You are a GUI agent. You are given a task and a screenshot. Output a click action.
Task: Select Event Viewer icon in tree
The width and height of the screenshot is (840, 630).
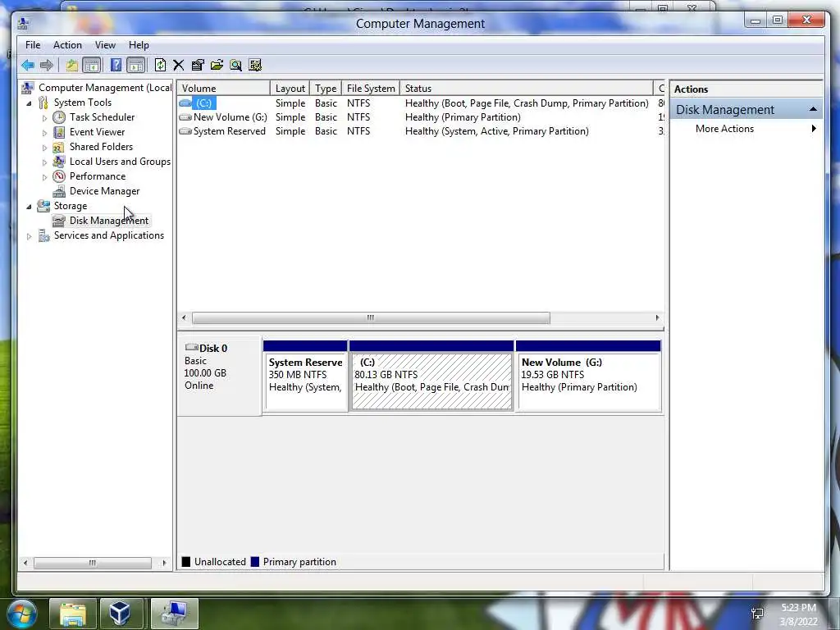(59, 132)
